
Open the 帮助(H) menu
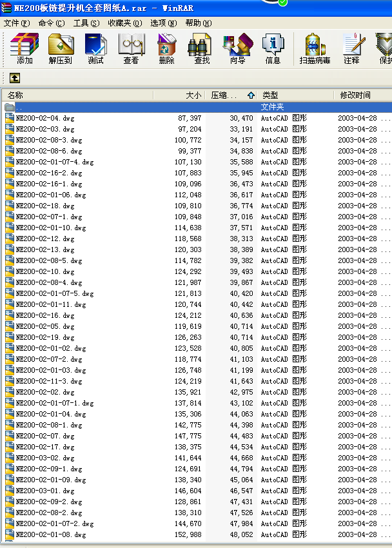(x=199, y=23)
